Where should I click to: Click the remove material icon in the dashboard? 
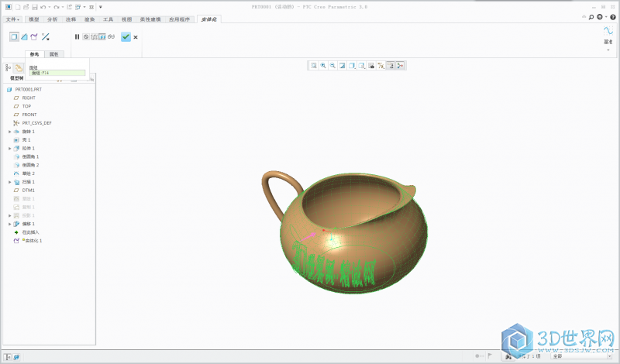pos(24,36)
